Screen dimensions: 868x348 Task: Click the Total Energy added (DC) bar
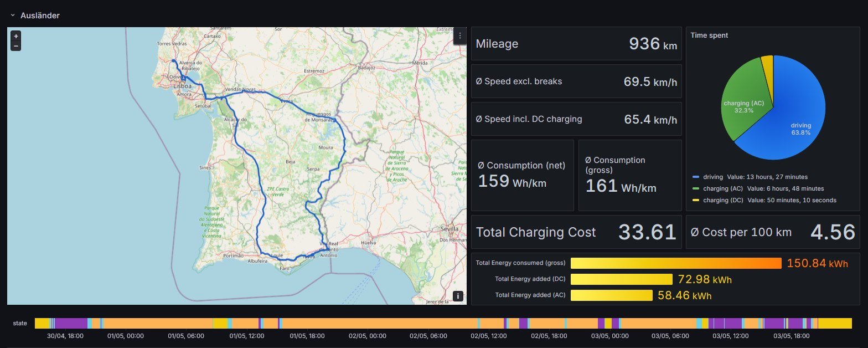click(621, 279)
